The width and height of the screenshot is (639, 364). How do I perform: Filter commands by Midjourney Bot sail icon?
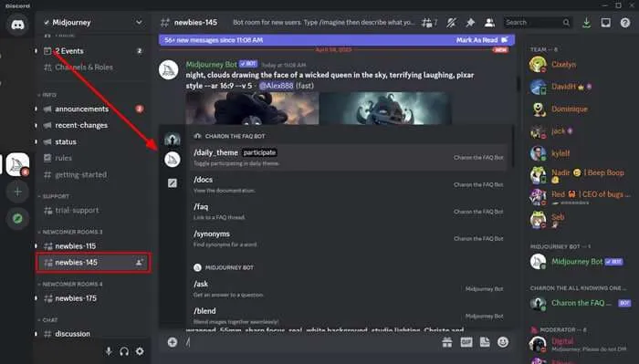[x=173, y=160]
